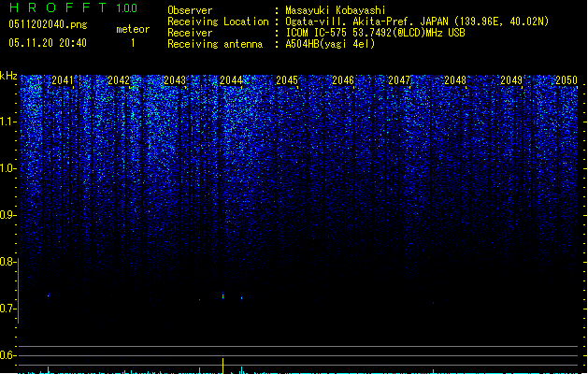This screenshot has height=374, width=588.
Task: Click the Observer label
Action: coord(190,10)
